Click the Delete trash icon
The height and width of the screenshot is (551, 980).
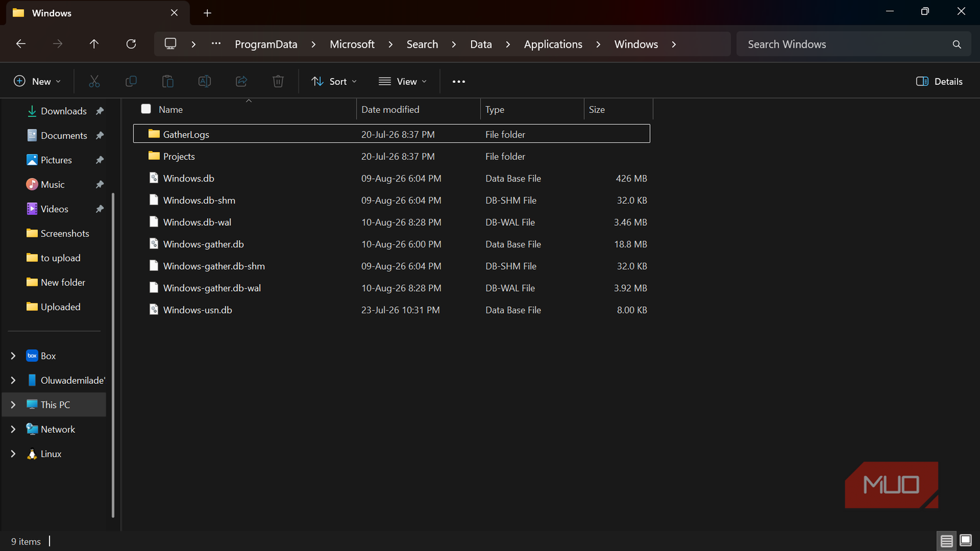coord(278,81)
